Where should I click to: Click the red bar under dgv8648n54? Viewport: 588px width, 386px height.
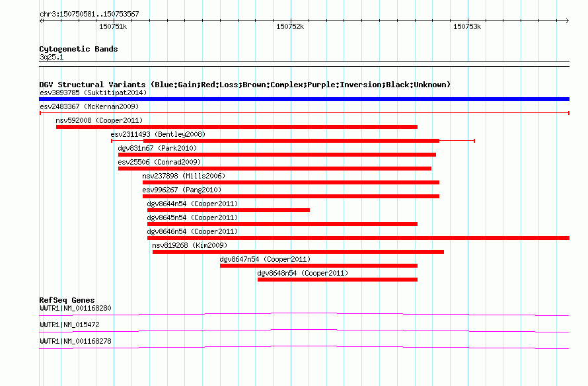(x=338, y=280)
